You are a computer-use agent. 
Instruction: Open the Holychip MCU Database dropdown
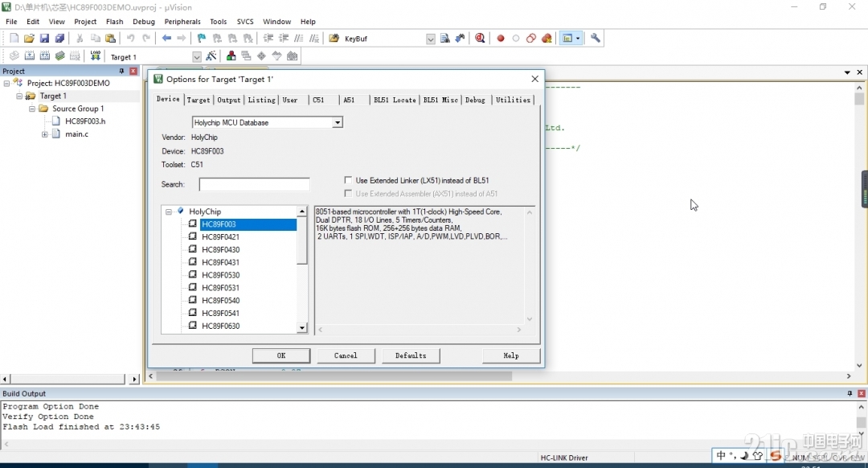coord(337,122)
